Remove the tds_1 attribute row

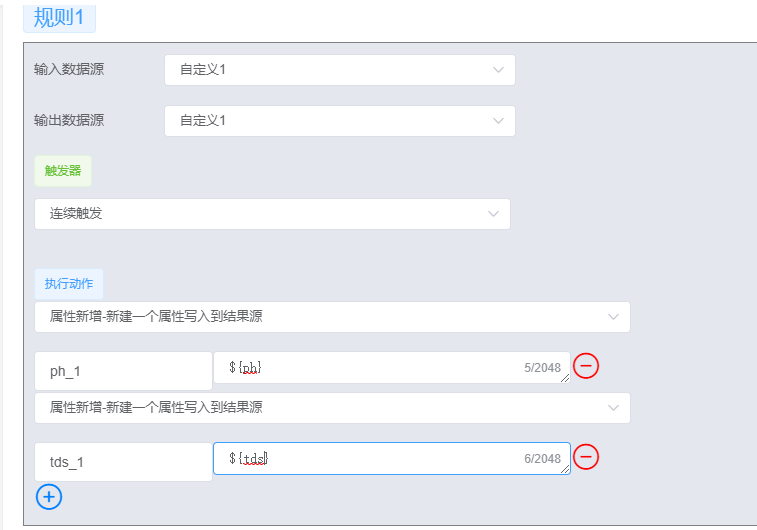(x=586, y=457)
